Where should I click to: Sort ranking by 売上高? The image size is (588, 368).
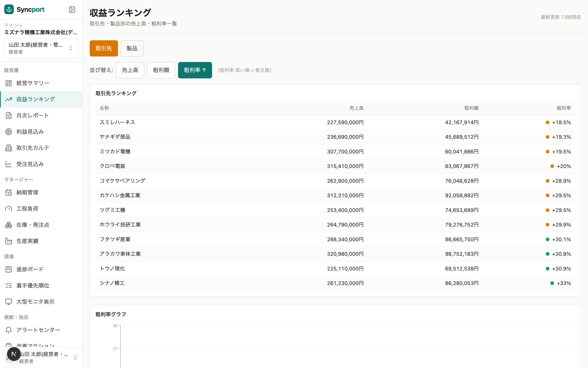point(130,70)
